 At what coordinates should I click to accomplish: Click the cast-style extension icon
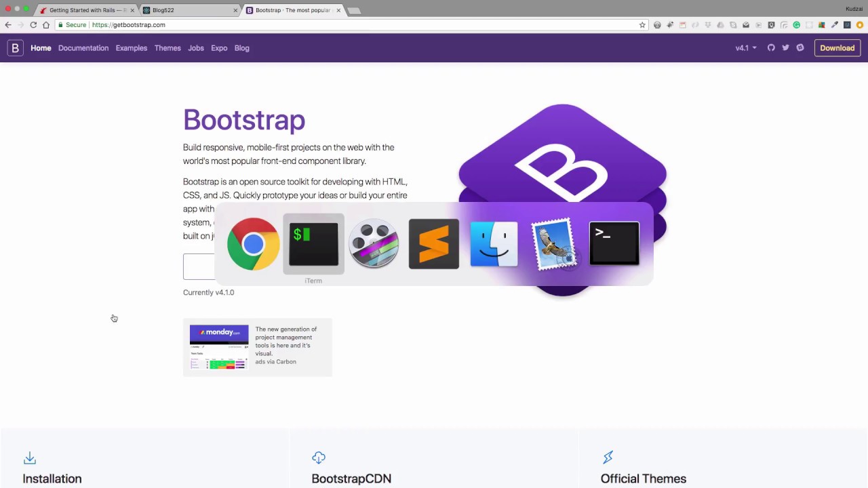[784, 25]
